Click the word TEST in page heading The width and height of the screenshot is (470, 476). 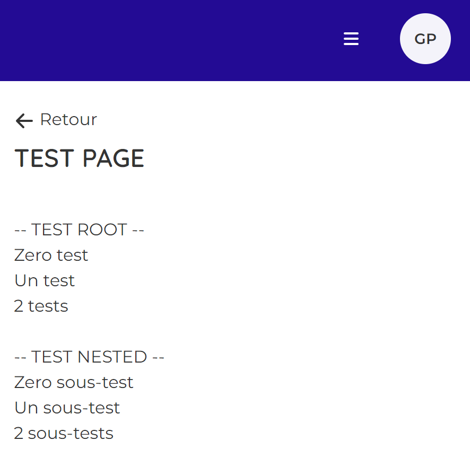45,158
